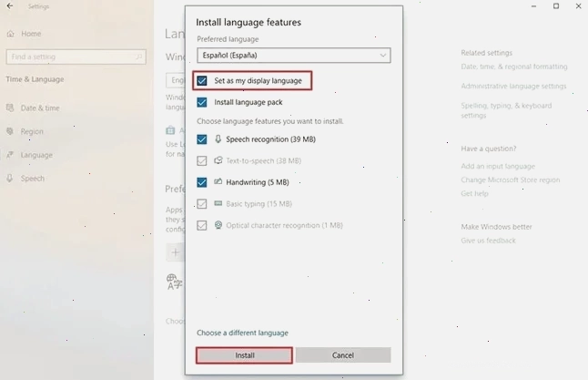Image resolution: width=588 pixels, height=380 pixels.
Task: Click the search magnifier in Find a setting
Action: 138,57
